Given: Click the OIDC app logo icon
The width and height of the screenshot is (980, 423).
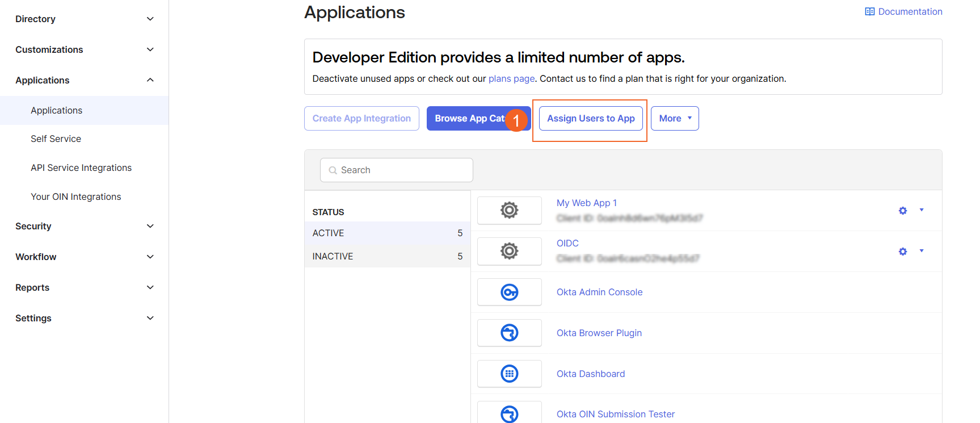Looking at the screenshot, I should [509, 251].
